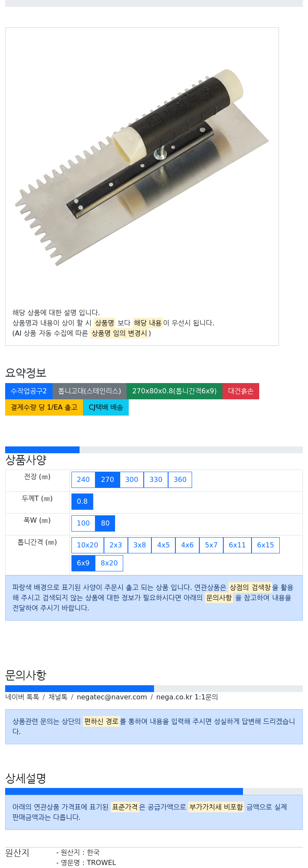Click the negatec@naver.com email link
The height and width of the screenshot is (868, 308).
pos(112,697)
